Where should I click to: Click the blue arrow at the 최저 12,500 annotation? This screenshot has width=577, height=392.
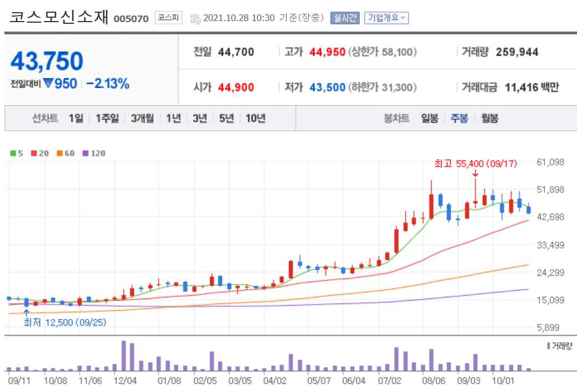tap(25, 313)
